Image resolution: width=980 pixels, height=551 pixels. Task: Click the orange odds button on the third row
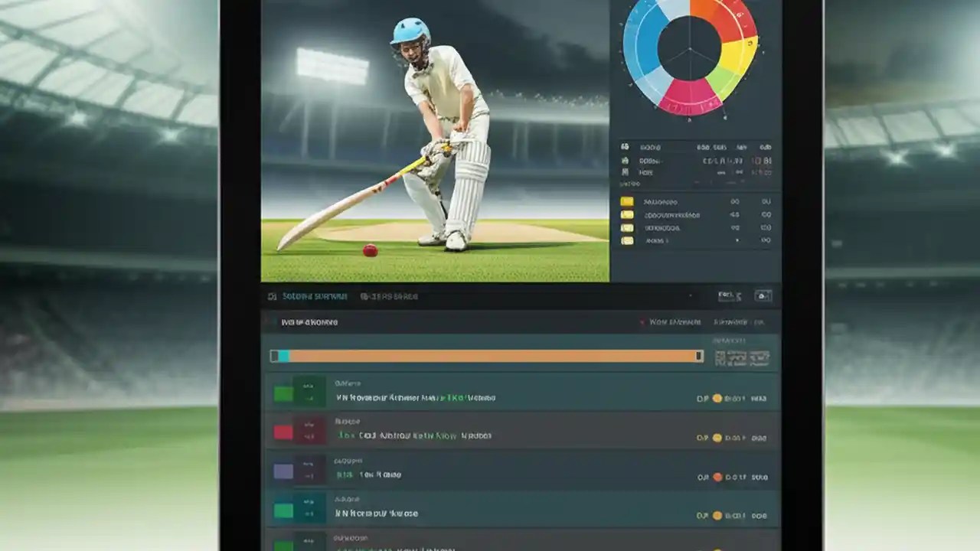tap(720, 475)
